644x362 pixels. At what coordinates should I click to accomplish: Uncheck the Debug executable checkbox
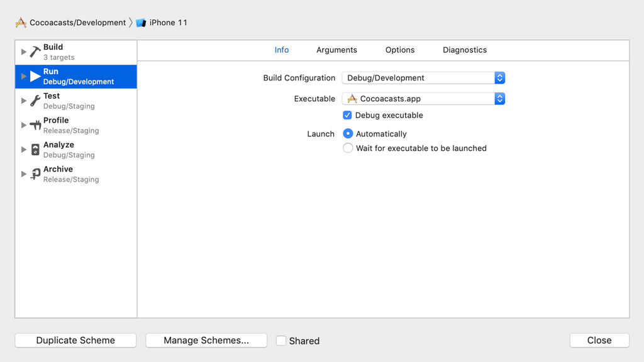tap(347, 115)
